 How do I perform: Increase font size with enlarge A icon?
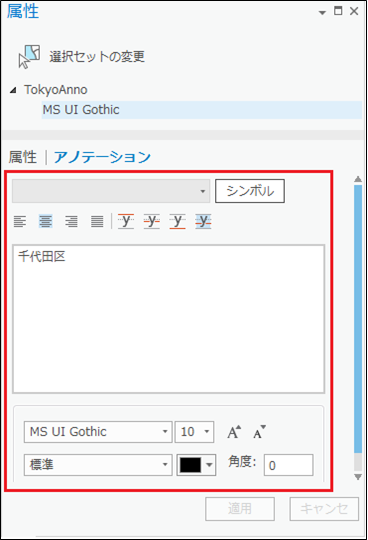coord(234,432)
